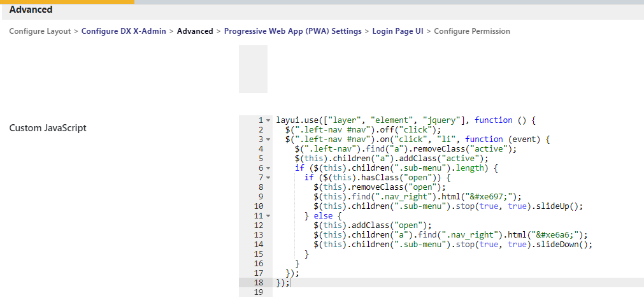
Task: Collapse code fold arrow on line 7
Action: 268,178
